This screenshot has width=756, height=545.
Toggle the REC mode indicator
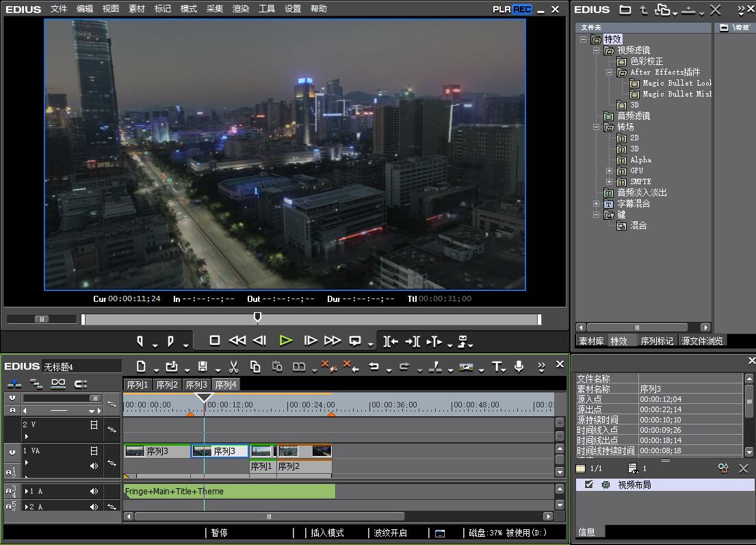tap(522, 9)
